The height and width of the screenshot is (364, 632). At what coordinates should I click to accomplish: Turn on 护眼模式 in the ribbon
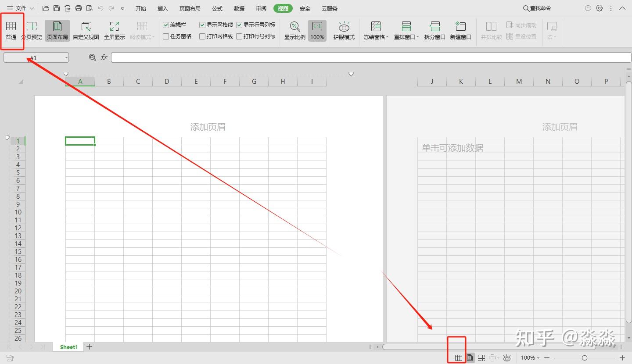(x=344, y=31)
